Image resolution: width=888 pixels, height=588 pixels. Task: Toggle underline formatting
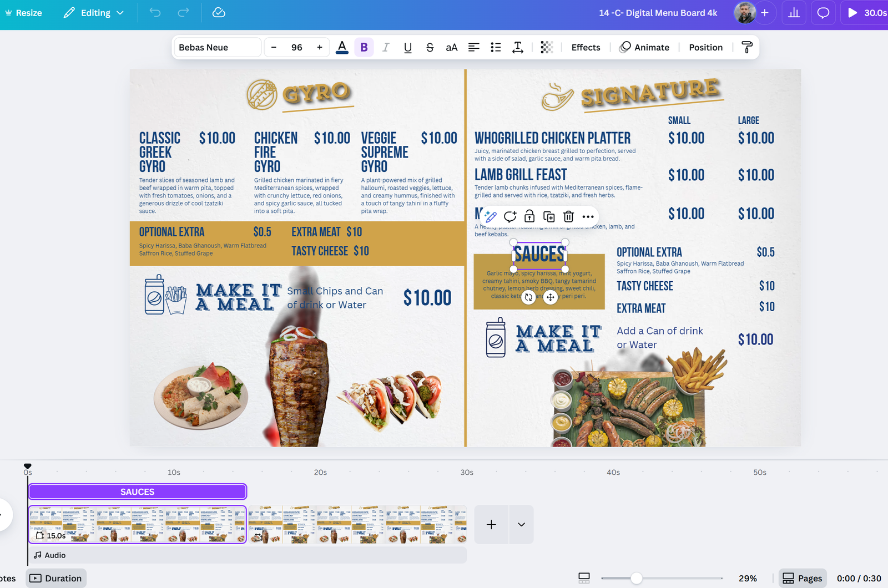click(408, 48)
